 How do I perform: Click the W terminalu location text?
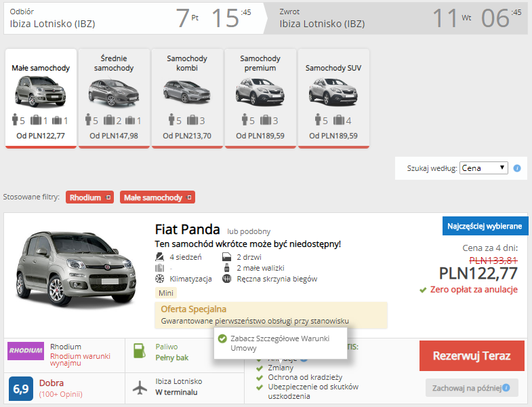click(176, 392)
